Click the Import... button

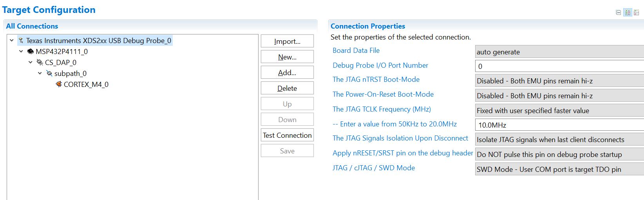pos(287,41)
